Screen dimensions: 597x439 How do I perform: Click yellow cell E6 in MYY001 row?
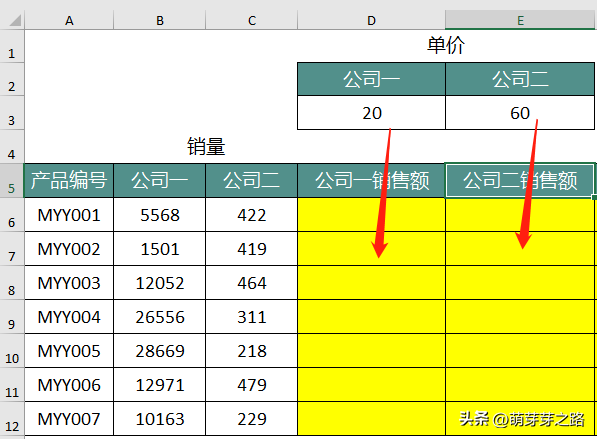point(520,215)
